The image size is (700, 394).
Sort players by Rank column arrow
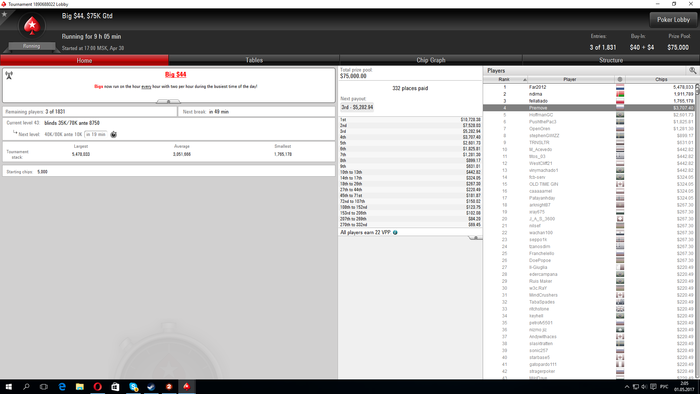pos(525,79)
